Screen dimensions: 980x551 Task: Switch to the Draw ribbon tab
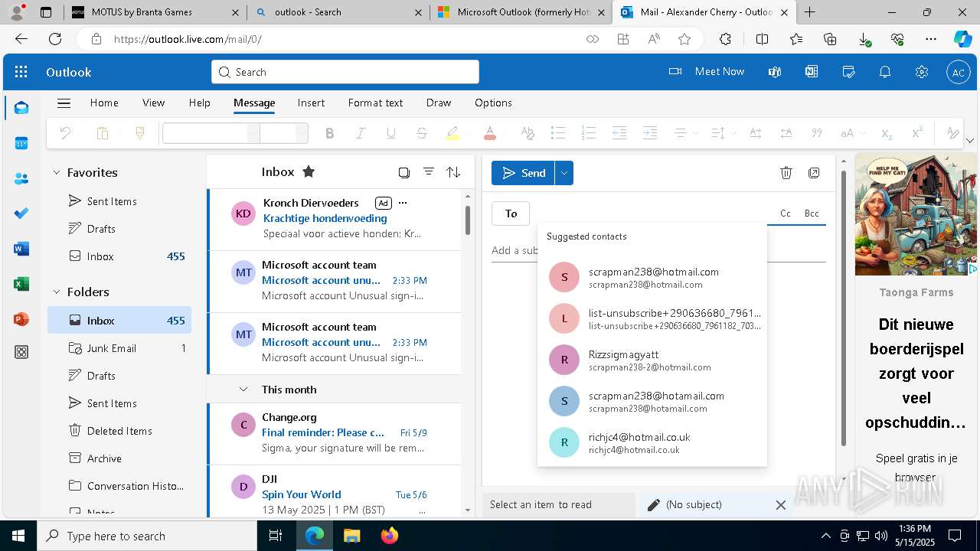coord(439,103)
